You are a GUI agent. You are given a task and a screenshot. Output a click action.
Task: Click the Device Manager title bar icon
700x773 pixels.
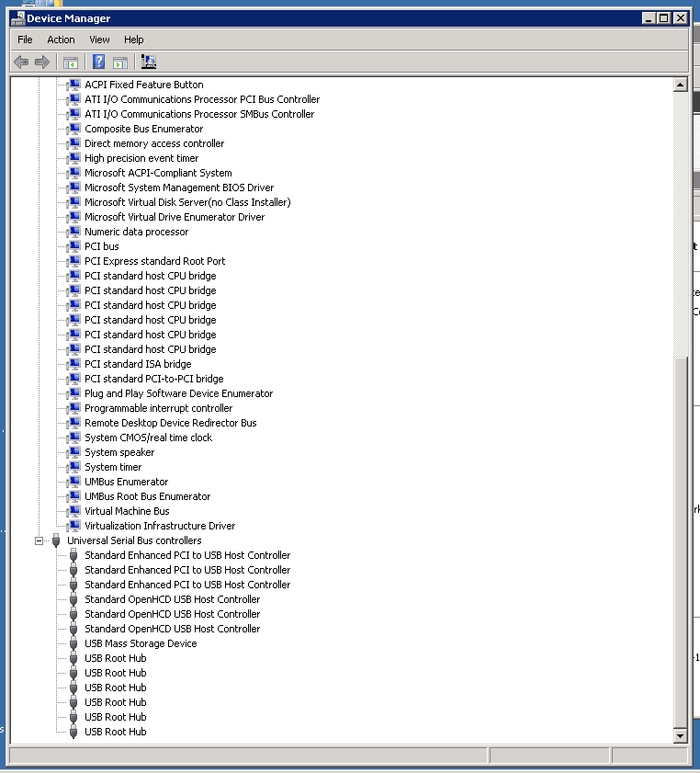(18, 18)
